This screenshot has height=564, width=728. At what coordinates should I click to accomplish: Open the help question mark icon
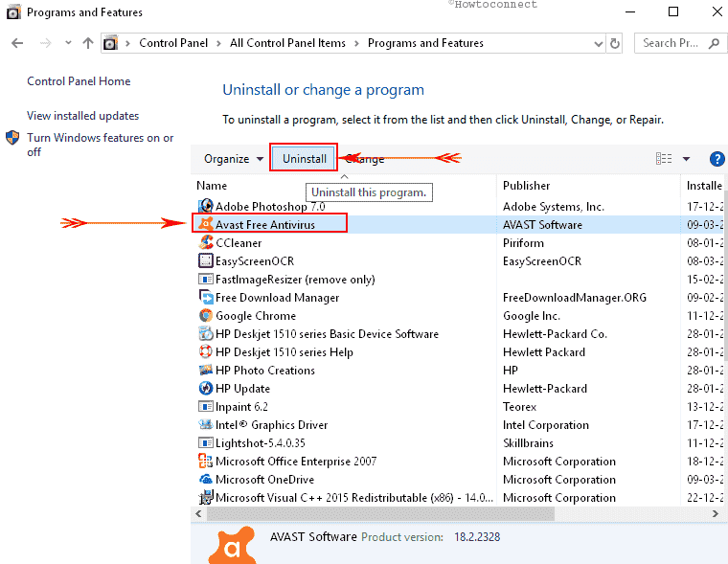(717, 159)
